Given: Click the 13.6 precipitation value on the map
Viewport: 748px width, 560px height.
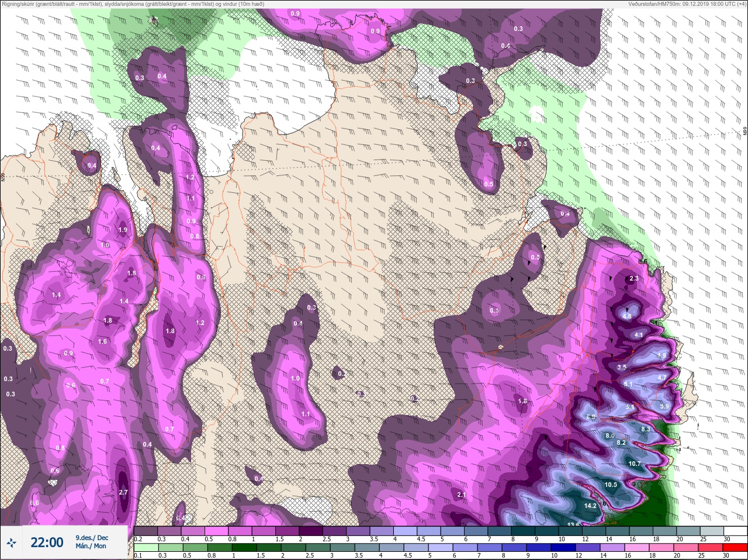Looking at the screenshot, I should pos(573,524).
